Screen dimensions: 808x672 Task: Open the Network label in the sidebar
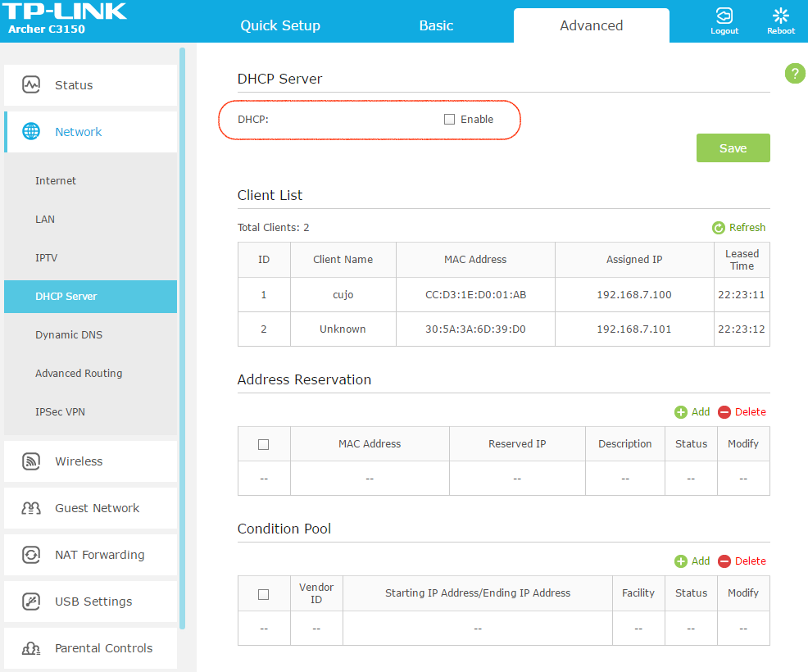79,132
